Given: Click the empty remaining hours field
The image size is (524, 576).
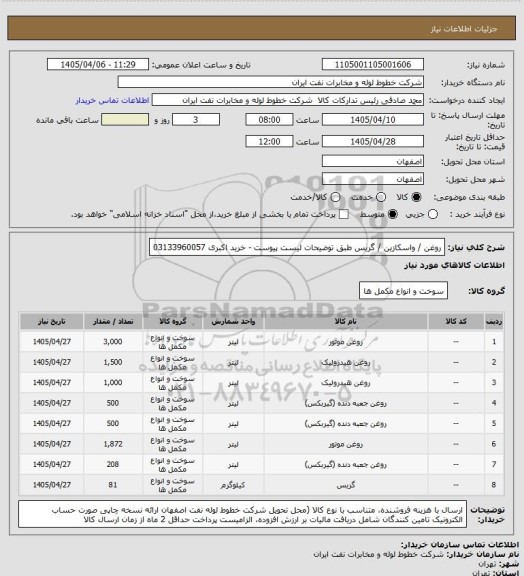Looking at the screenshot, I should (125, 120).
